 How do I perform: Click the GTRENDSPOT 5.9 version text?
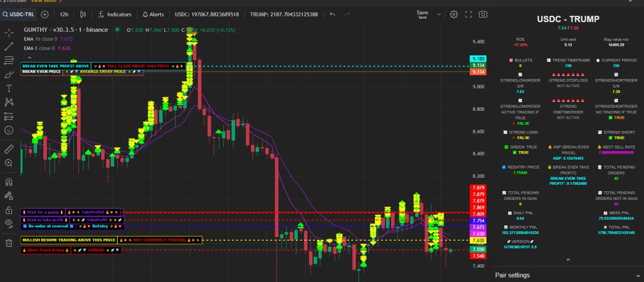[520, 247]
